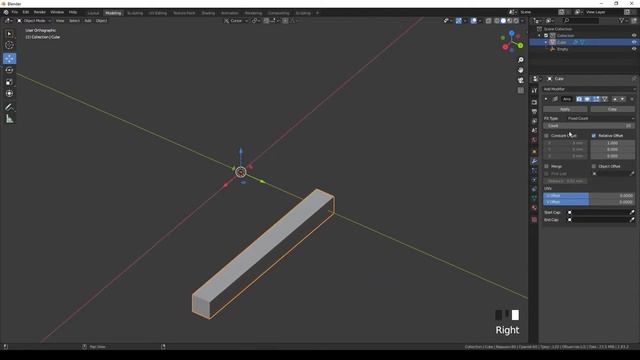Disable the Relative Offset checkbox
The image size is (640, 360).
594,136
